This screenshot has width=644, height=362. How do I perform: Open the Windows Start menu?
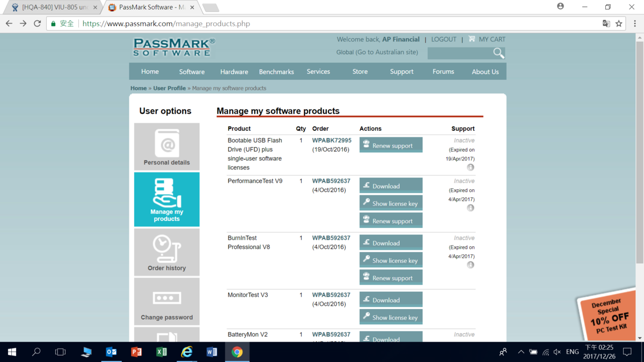(x=12, y=352)
